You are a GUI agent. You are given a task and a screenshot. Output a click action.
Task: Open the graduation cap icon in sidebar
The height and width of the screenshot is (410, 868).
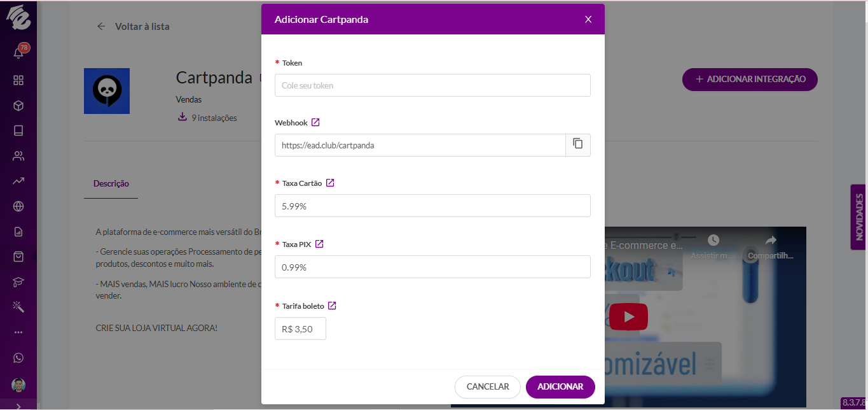coord(18,282)
